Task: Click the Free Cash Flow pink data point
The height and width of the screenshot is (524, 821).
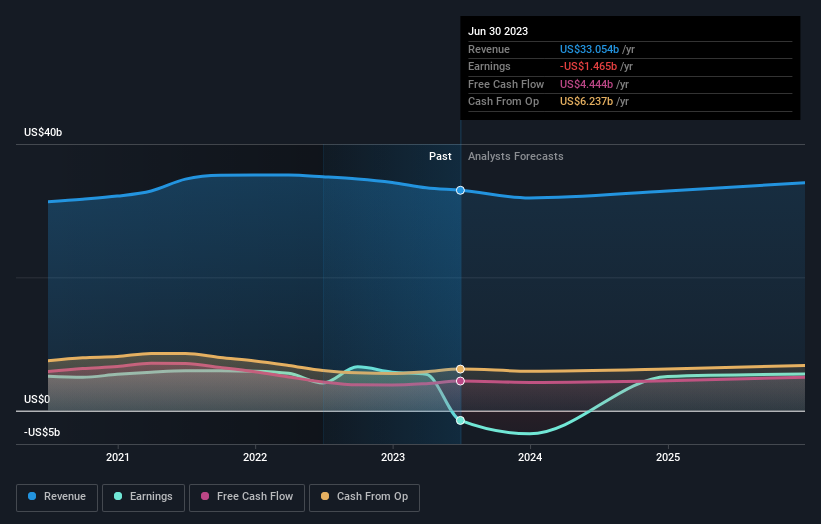Action: 460,381
